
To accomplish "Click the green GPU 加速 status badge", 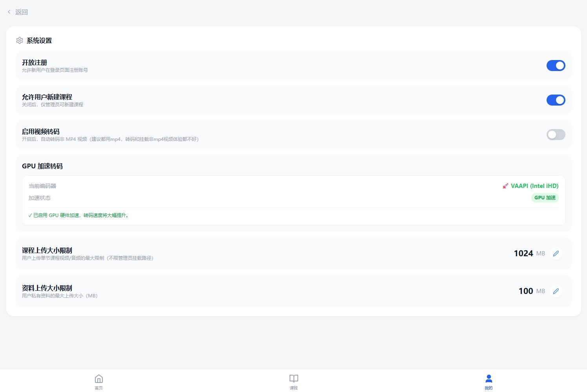I will 545,198.
